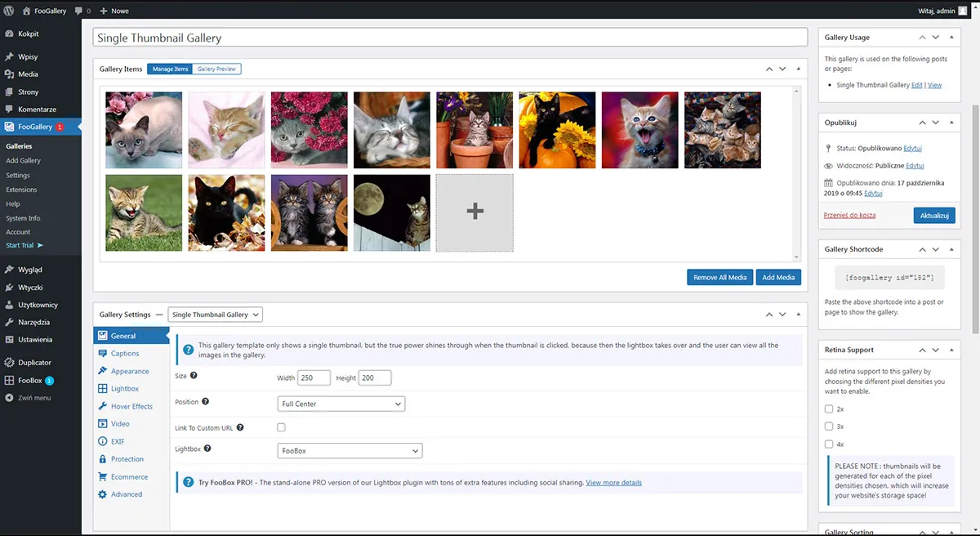
Task: Click the WordPress logo icon in admin bar
Action: click(x=9, y=11)
